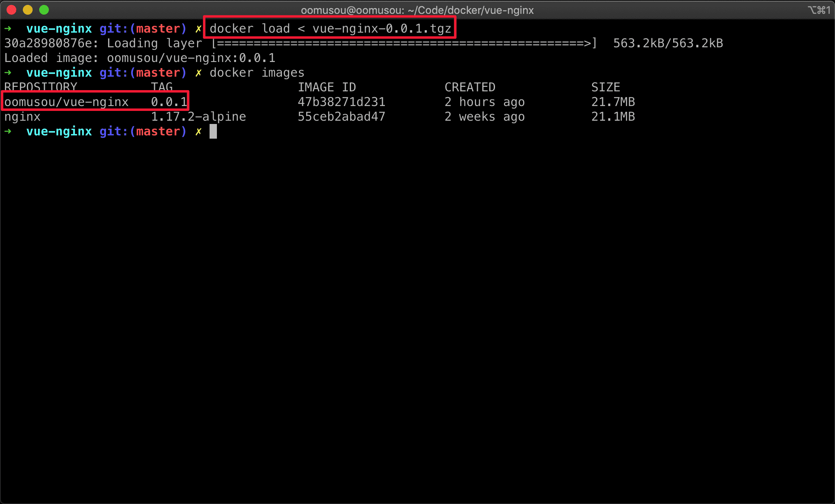835x504 pixels.
Task: Click the TAG column header
Action: coord(162,86)
